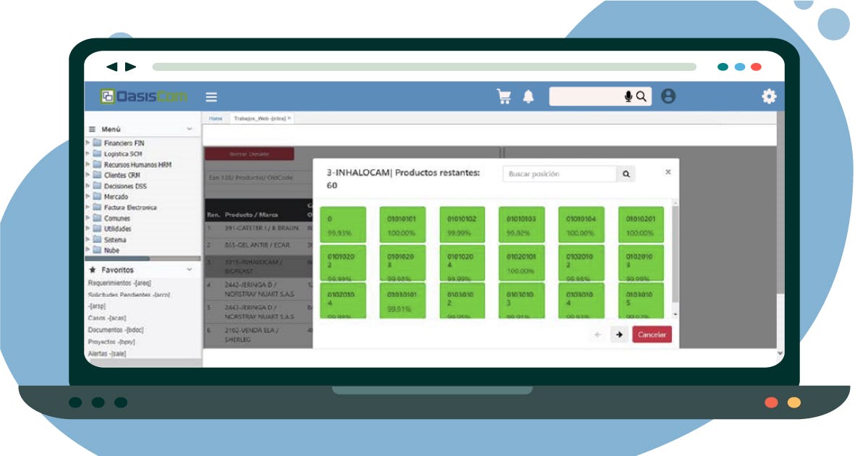This screenshot has width=868, height=456.
Task: Expand arrow next to Nube
Action: [88, 250]
